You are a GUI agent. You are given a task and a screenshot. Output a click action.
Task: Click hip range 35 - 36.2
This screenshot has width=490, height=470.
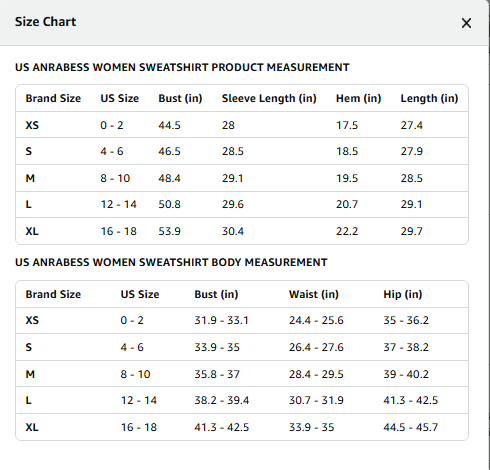[406, 320]
